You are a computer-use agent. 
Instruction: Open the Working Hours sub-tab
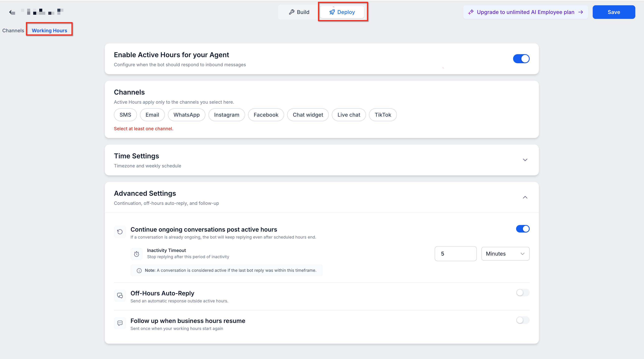tap(49, 31)
